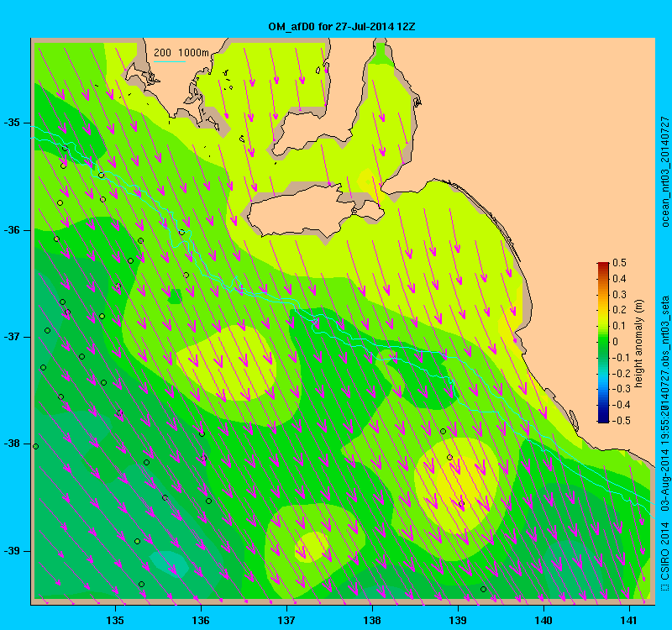This screenshot has width=672, height=630.
Task: Select the -38 latitude axis label
Action: pyautogui.click(x=12, y=444)
